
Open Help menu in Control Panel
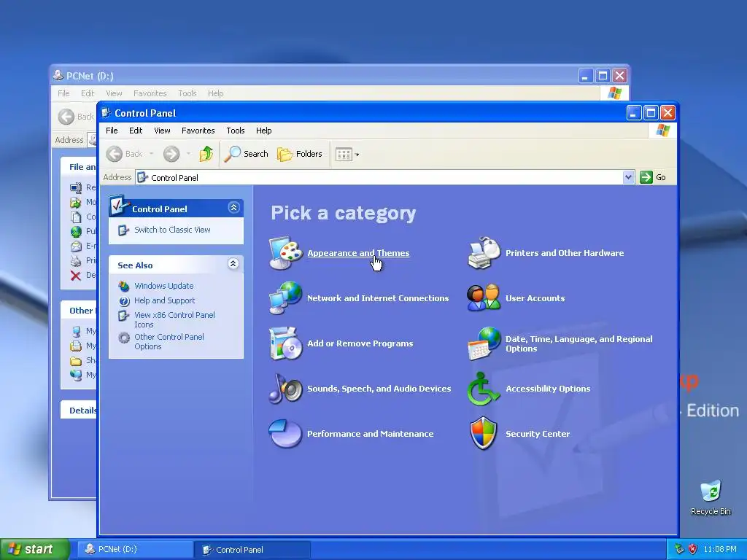[x=264, y=131]
